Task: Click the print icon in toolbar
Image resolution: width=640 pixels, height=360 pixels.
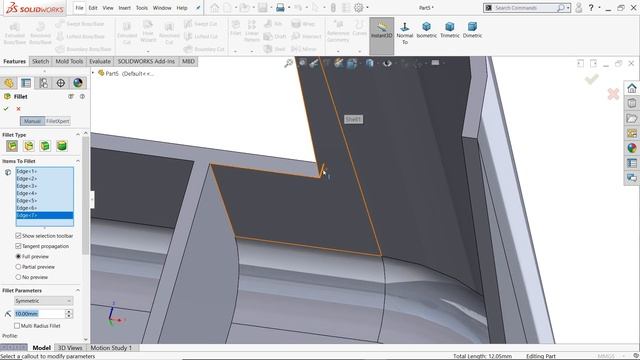Action: 280,7
